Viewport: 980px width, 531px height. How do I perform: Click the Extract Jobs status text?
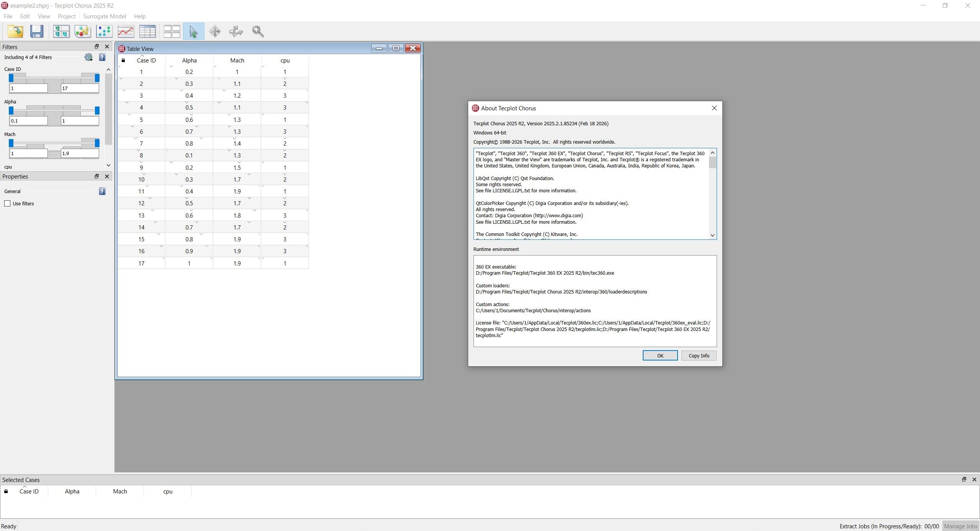(889, 526)
